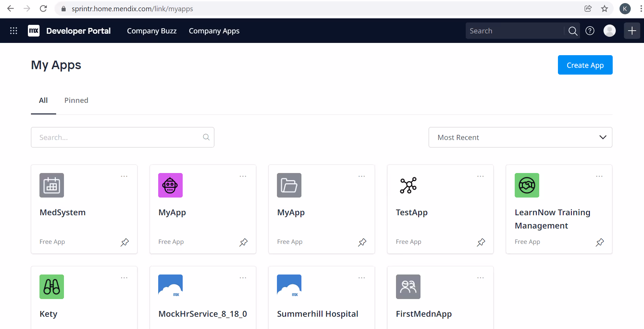Open options menu for MyApp robot card
The height and width of the screenshot is (329, 644).
pyautogui.click(x=243, y=176)
